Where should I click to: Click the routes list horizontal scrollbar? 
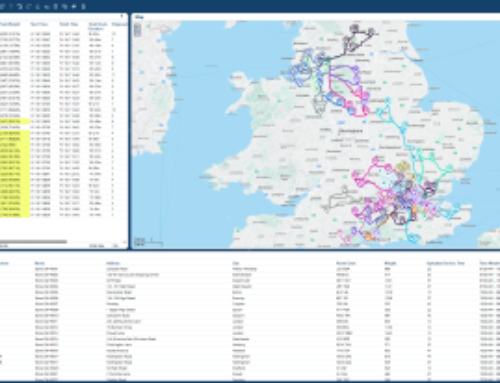coord(33,242)
